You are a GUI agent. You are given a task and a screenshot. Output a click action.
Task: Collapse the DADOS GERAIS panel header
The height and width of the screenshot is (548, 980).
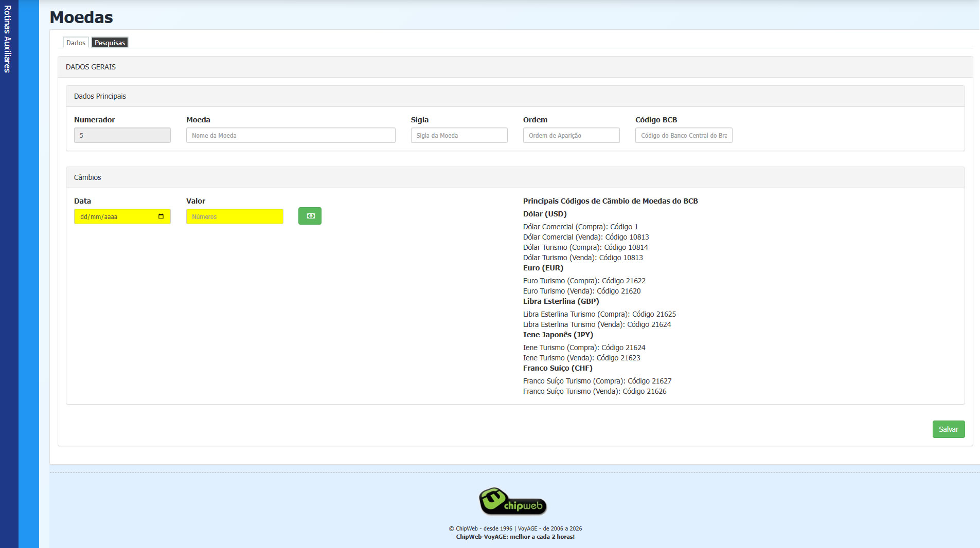point(91,67)
